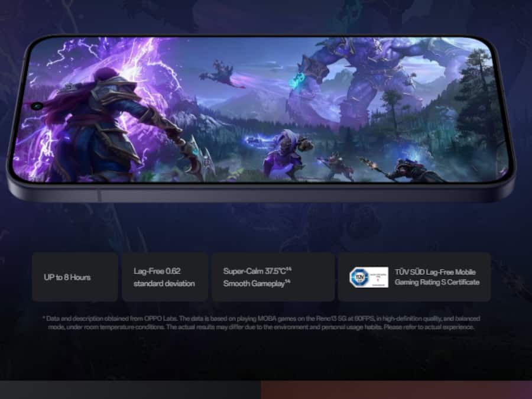Click the phone's side frame edge
The width and height of the screenshot is (532, 399).
pos(266,194)
